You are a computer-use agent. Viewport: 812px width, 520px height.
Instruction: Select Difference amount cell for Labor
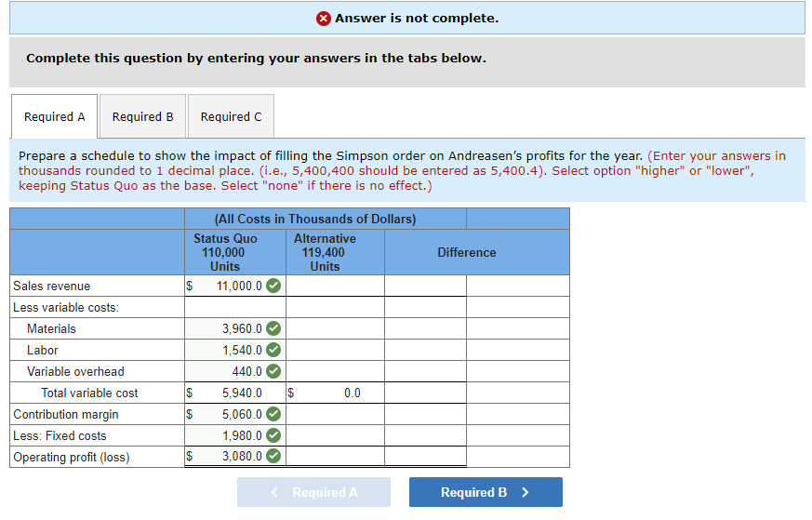[425, 350]
